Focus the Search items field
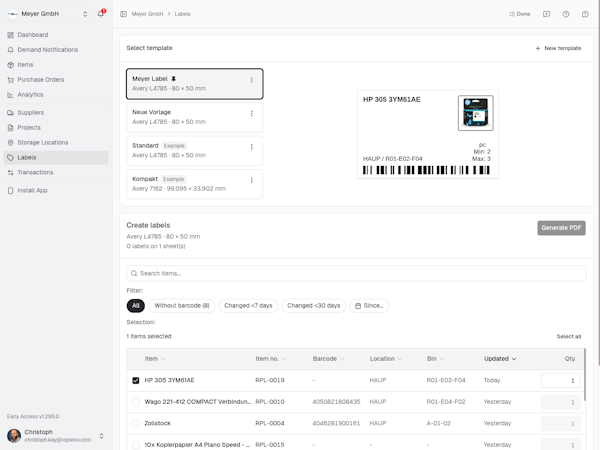Viewport: 600px width, 450px height. click(x=356, y=273)
